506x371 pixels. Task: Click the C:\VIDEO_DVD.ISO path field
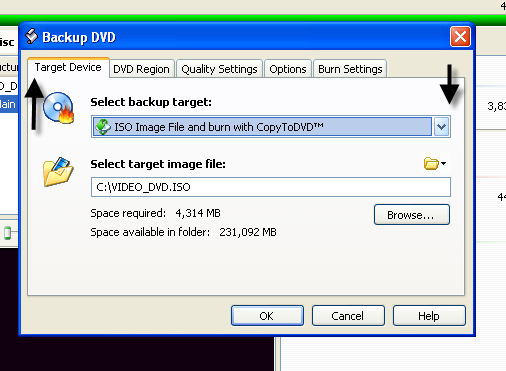coord(271,187)
